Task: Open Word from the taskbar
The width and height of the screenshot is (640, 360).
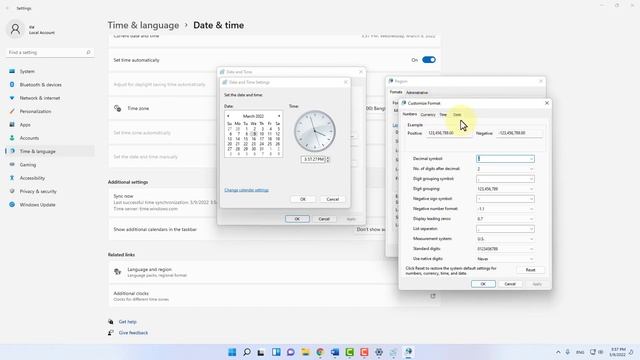Action: (335, 352)
